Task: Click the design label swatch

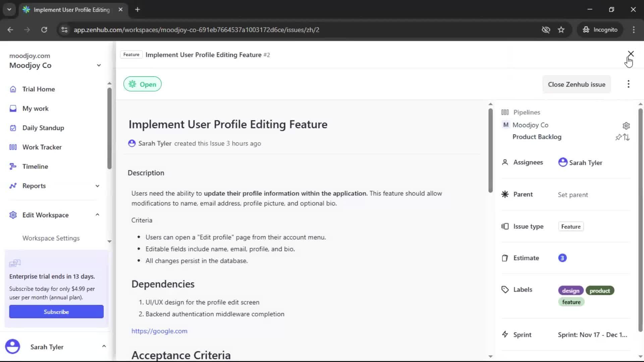Action: coord(571,290)
